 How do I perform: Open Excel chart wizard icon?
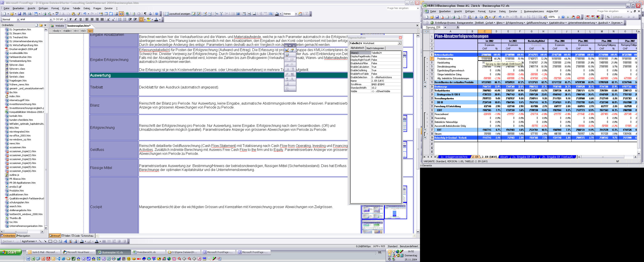click(x=540, y=17)
